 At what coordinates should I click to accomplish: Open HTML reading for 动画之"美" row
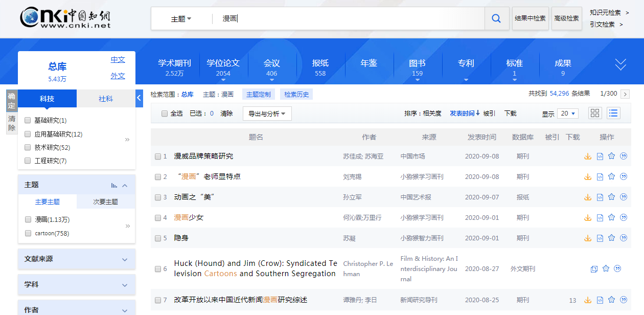(x=600, y=197)
